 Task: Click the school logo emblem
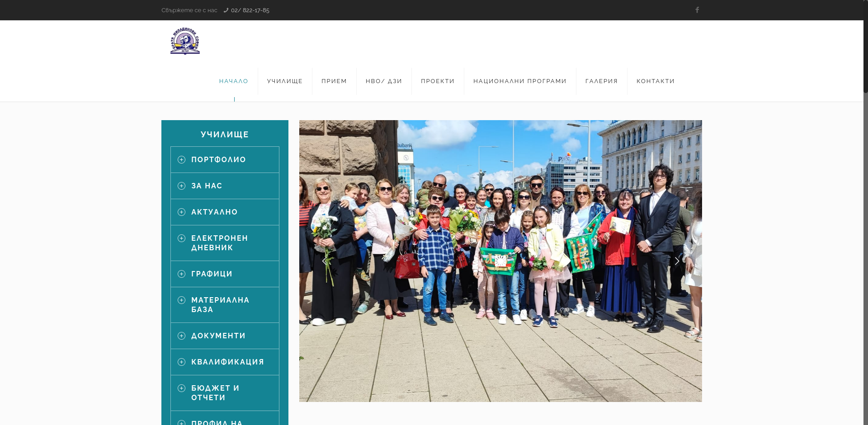185,41
